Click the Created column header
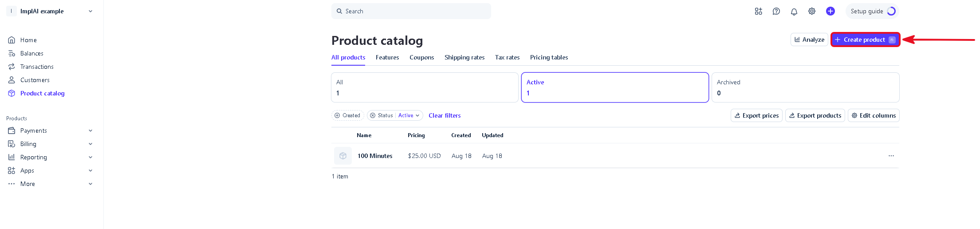980x229 pixels. pos(461,135)
